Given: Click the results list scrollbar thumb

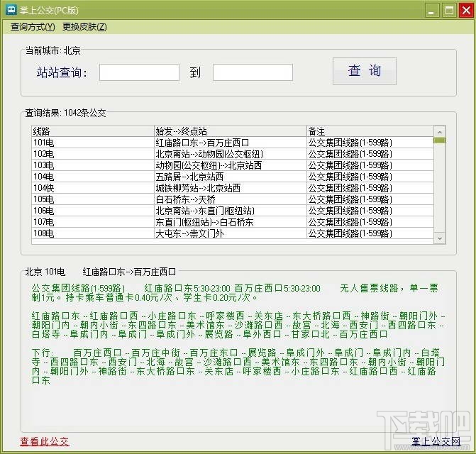Looking at the screenshot, I should tap(440, 140).
